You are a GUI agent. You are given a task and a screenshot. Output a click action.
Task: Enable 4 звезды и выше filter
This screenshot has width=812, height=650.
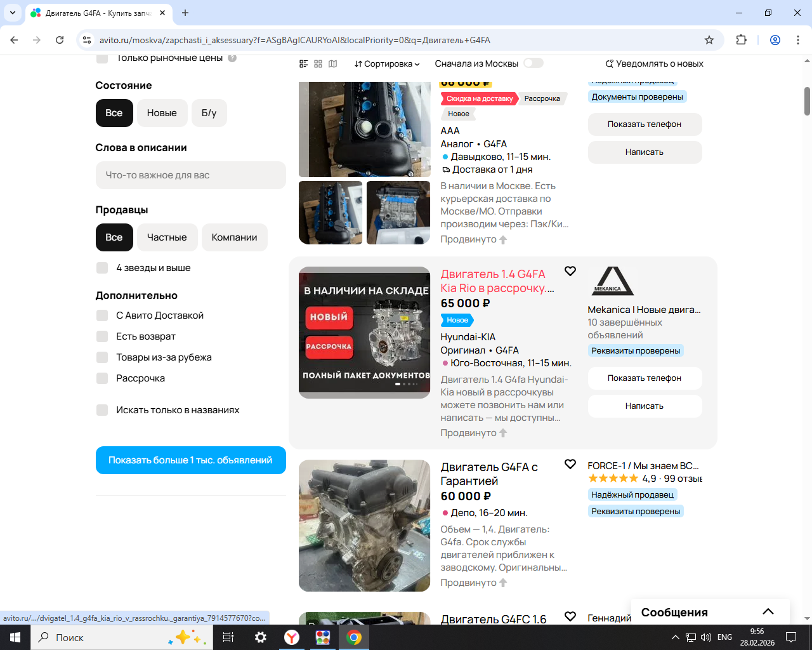[102, 268]
